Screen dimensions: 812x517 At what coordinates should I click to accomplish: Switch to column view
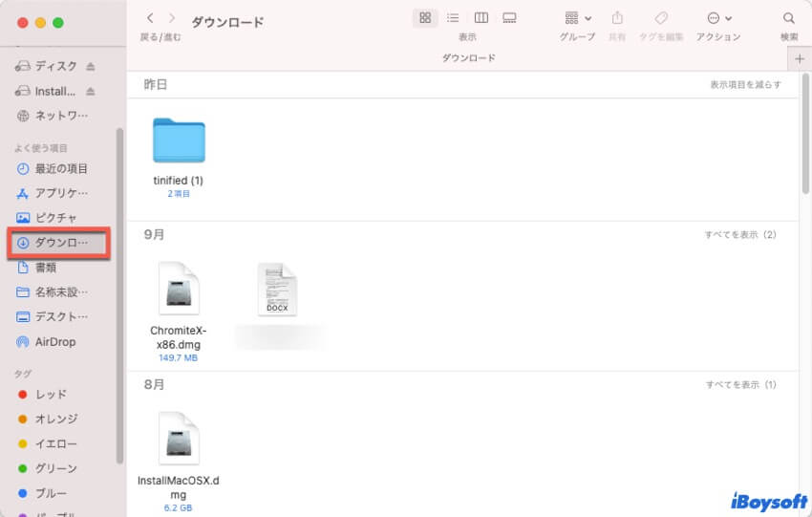tap(481, 18)
